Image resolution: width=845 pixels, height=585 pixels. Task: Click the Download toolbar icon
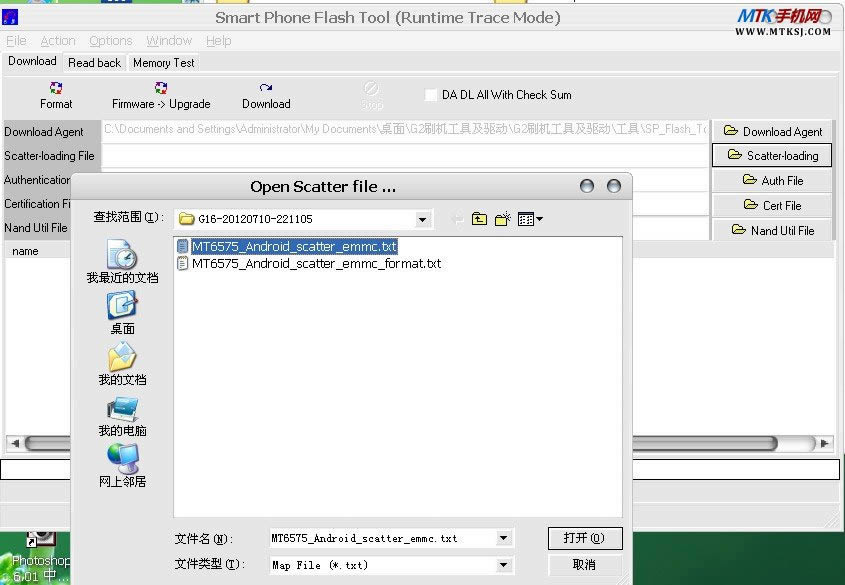[x=266, y=95]
